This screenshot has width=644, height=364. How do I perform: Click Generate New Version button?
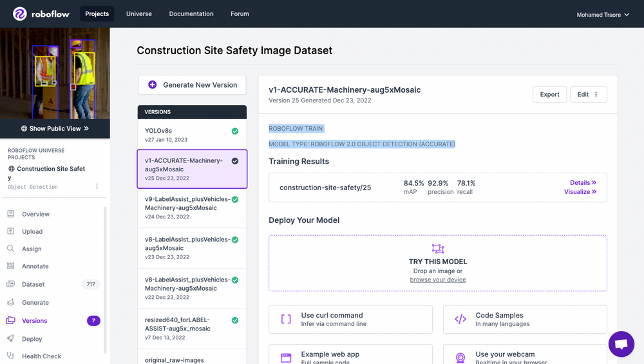(x=192, y=84)
